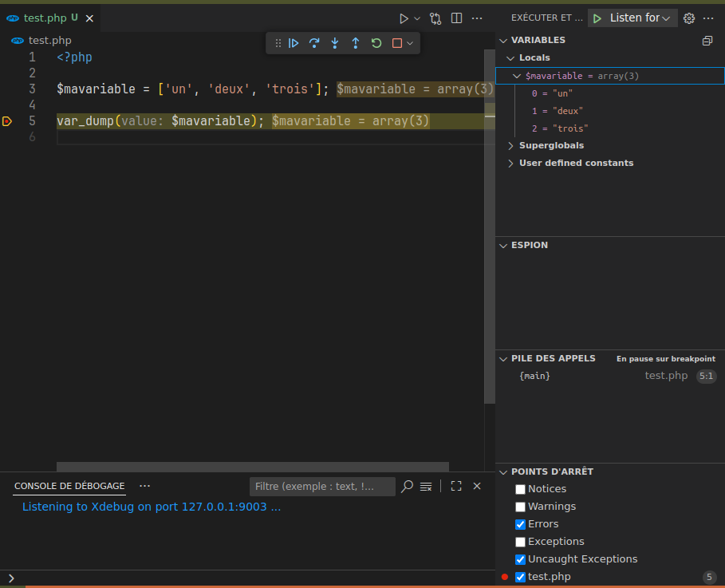Open more editor actions menu

(477, 18)
